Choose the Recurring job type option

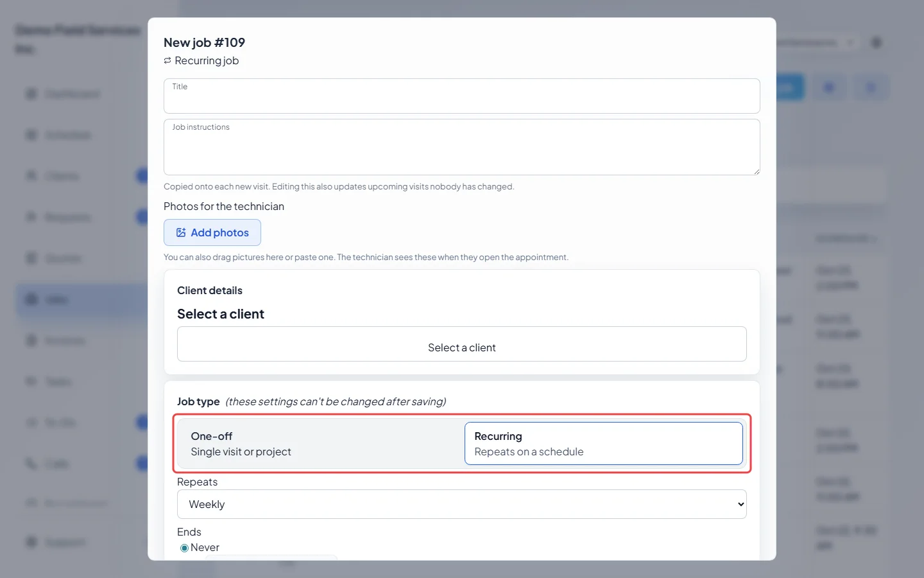(604, 443)
